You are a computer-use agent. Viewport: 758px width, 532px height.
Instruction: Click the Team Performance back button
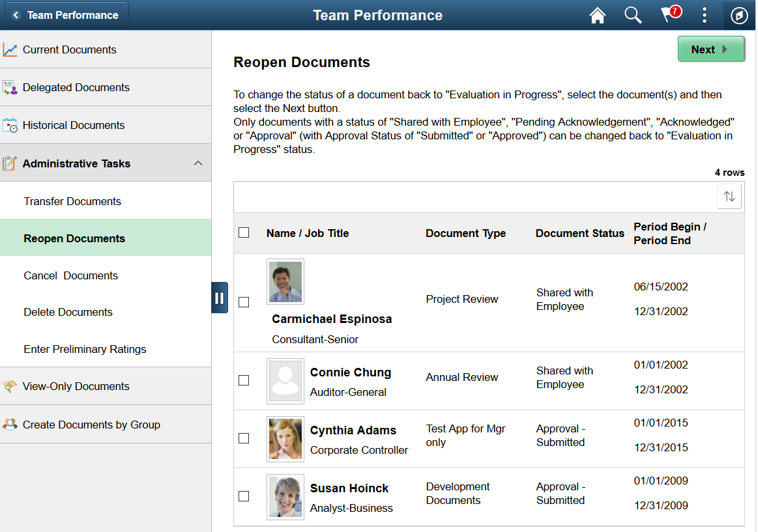[66, 15]
